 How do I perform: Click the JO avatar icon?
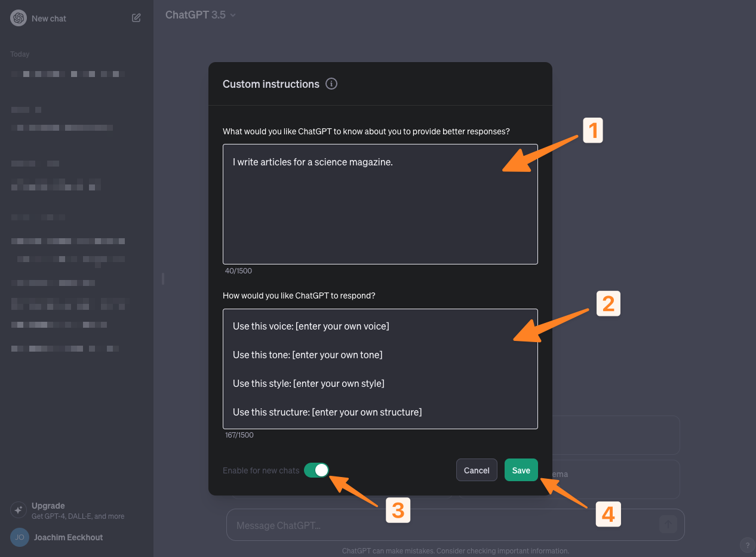(x=19, y=537)
